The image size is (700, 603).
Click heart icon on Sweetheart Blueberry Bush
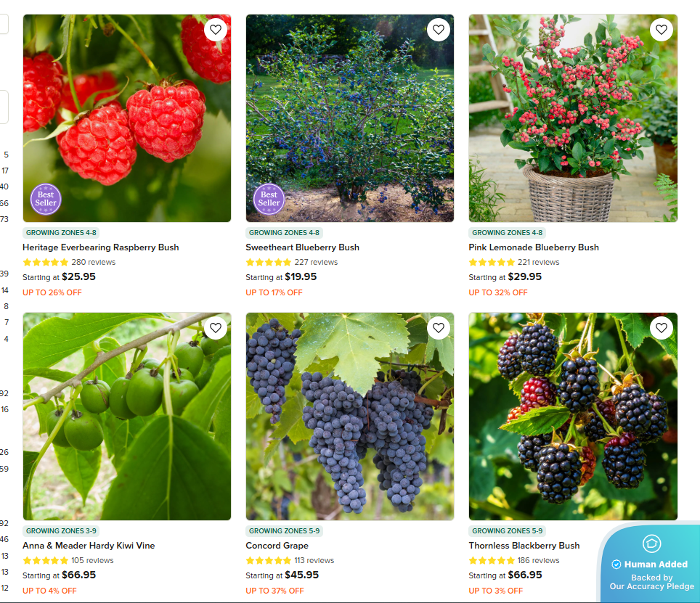[439, 30]
